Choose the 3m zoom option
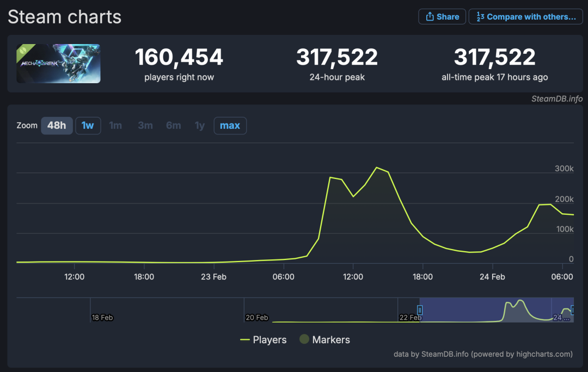This screenshot has height=372, width=588. click(x=145, y=126)
